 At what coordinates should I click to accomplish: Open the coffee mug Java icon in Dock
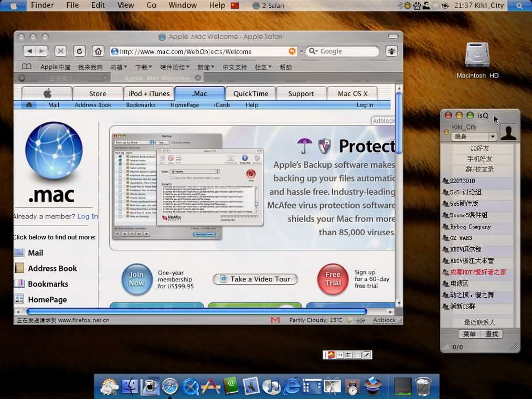click(x=150, y=386)
